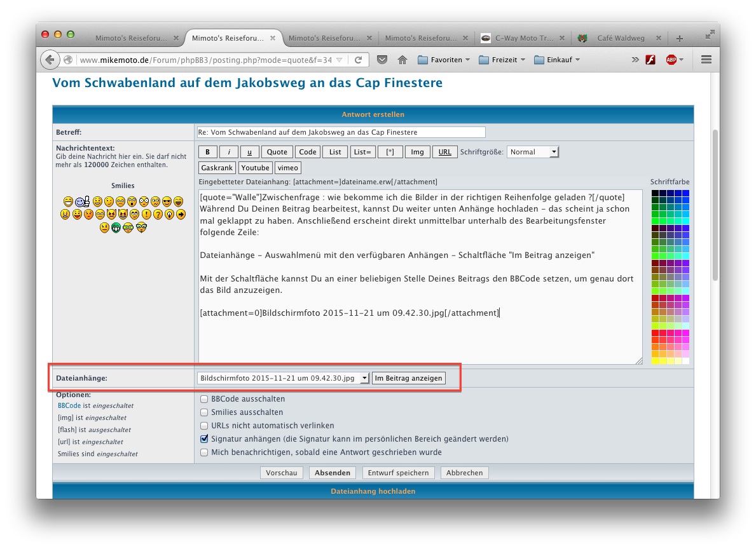Insert the green-faced smiley

click(x=116, y=227)
